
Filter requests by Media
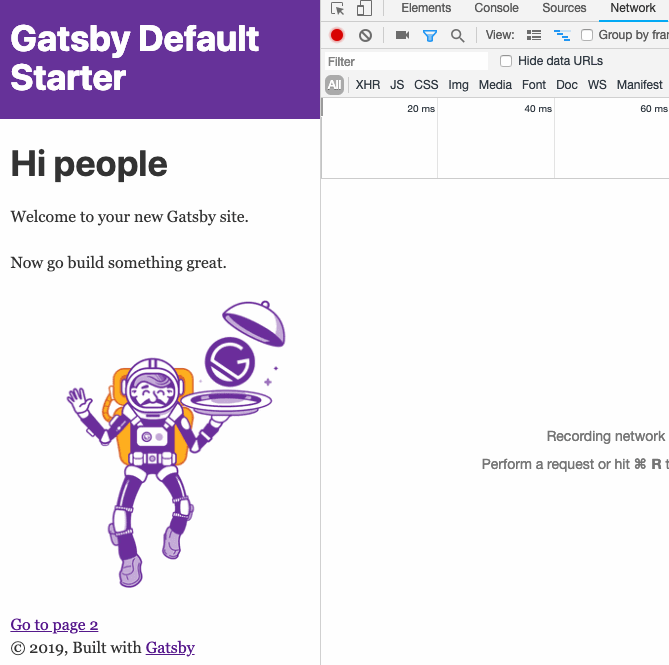tap(495, 85)
